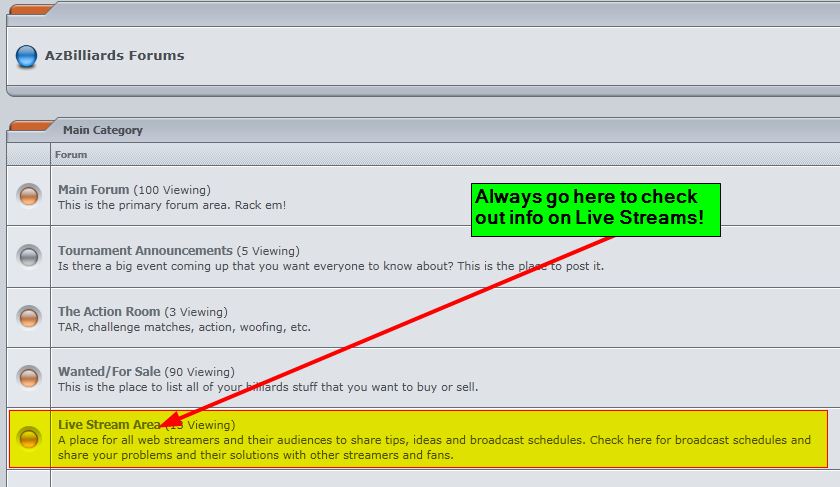
Task: Open the Main Forum link
Action: [x=94, y=189]
